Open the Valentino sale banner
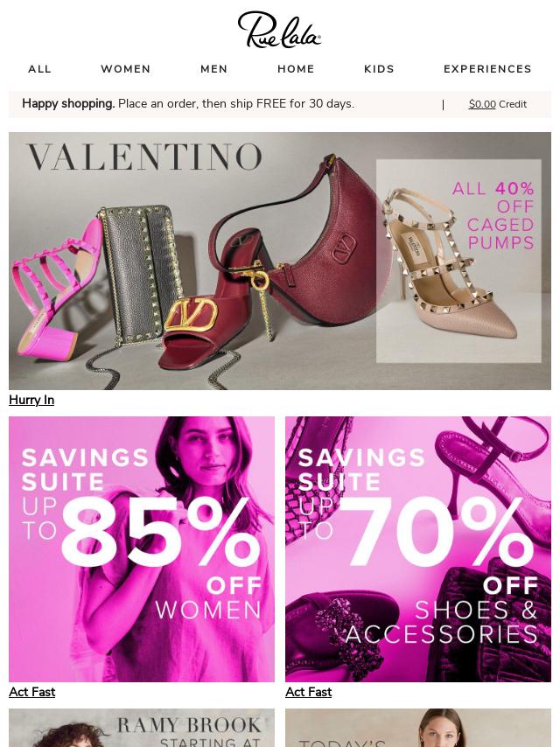Viewport: 560px width, 747px height. [280, 261]
